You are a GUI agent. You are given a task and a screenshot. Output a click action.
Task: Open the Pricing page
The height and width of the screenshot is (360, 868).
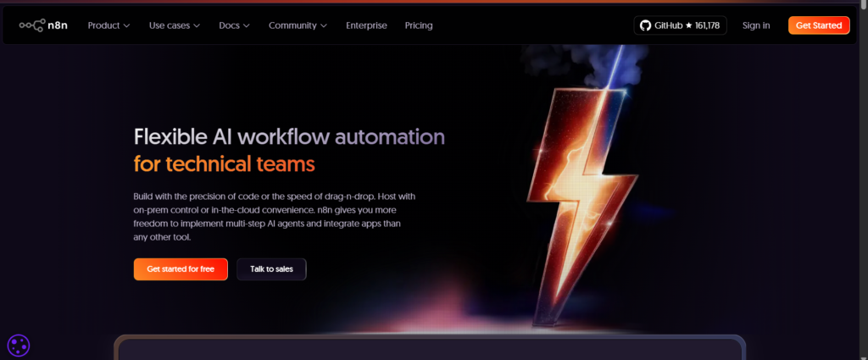click(x=419, y=25)
